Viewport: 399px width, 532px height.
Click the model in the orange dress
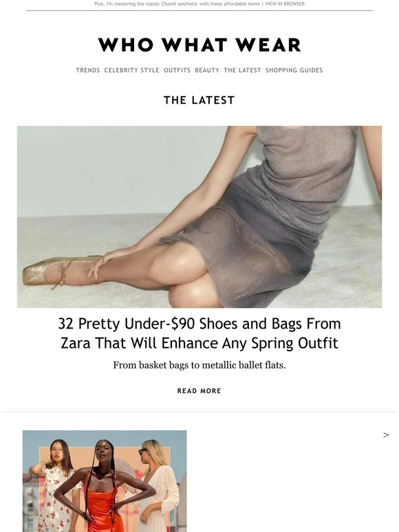(103, 489)
